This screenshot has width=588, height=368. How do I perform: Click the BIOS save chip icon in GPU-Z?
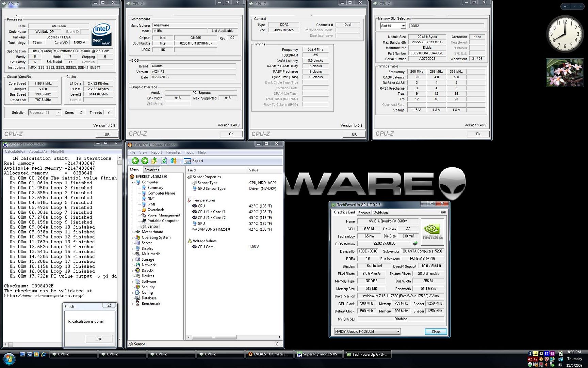pyautogui.click(x=415, y=244)
